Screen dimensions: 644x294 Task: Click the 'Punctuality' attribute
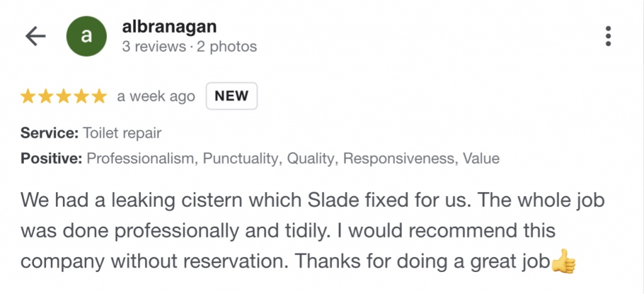(241, 159)
